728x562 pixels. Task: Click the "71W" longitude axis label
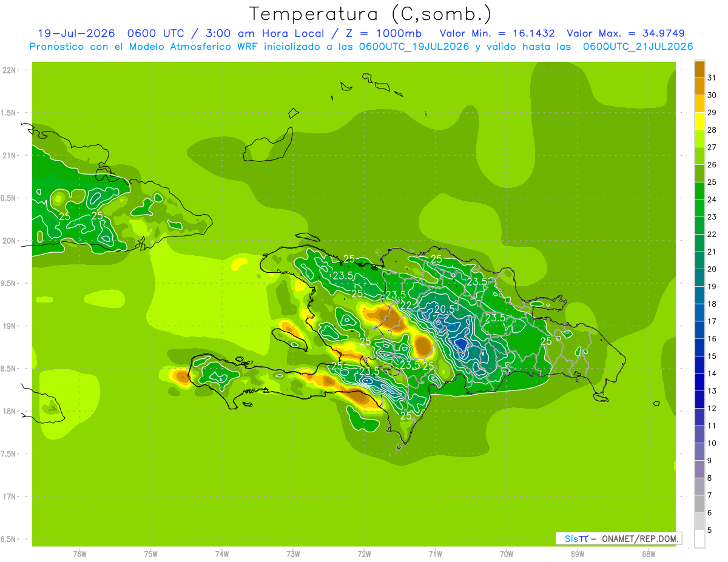[x=435, y=554]
